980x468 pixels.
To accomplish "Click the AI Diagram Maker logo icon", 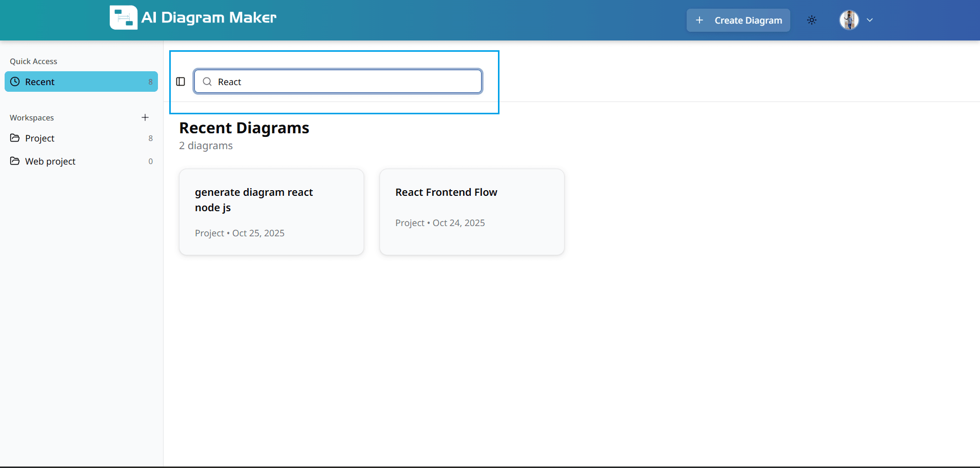I will (123, 17).
